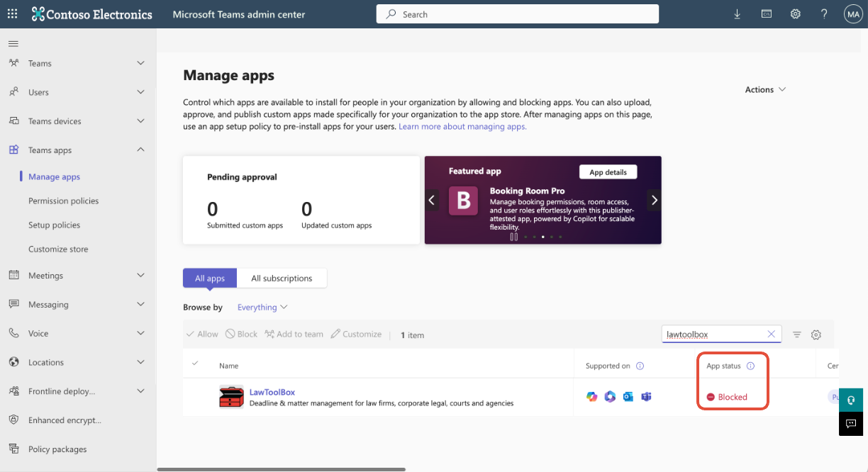This screenshot has width=868, height=472.
Task: Open Policy packages page
Action: tap(57, 449)
